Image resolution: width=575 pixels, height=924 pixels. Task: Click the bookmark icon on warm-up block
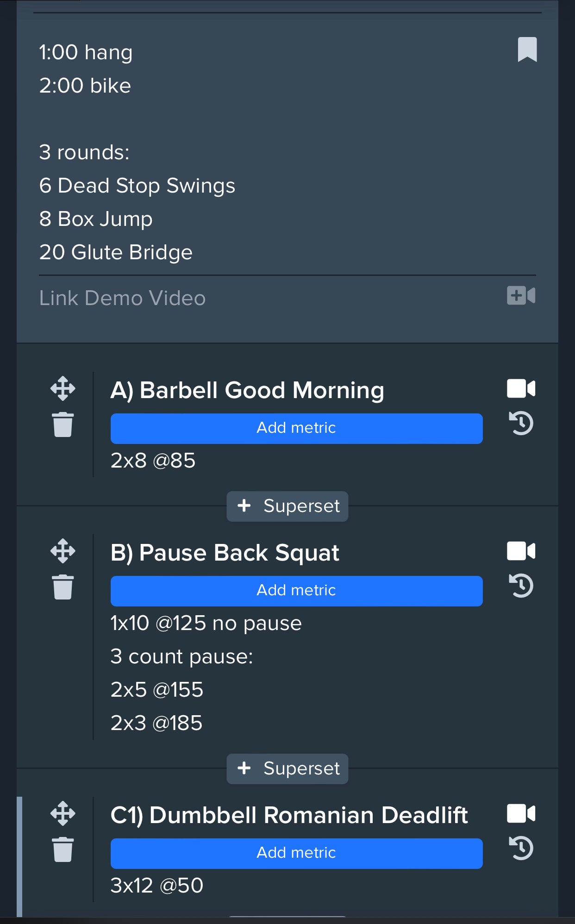click(527, 49)
